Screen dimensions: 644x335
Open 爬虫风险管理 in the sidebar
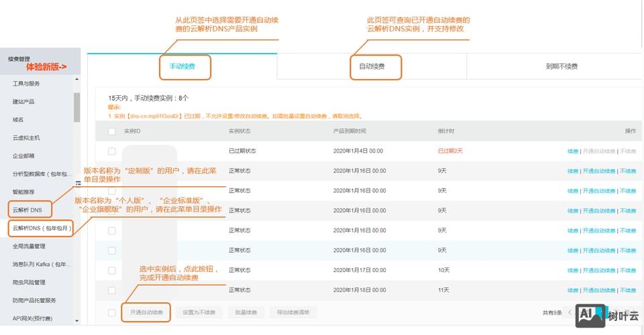[29, 282]
